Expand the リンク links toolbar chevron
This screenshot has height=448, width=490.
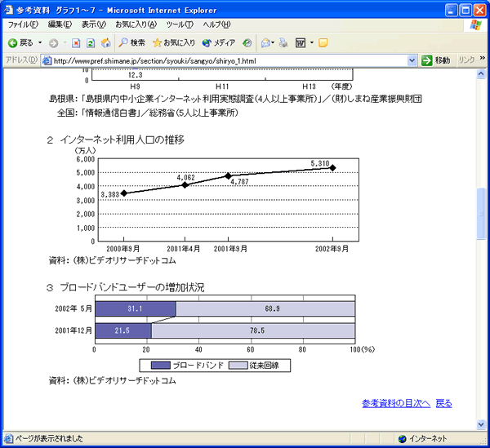click(482, 59)
